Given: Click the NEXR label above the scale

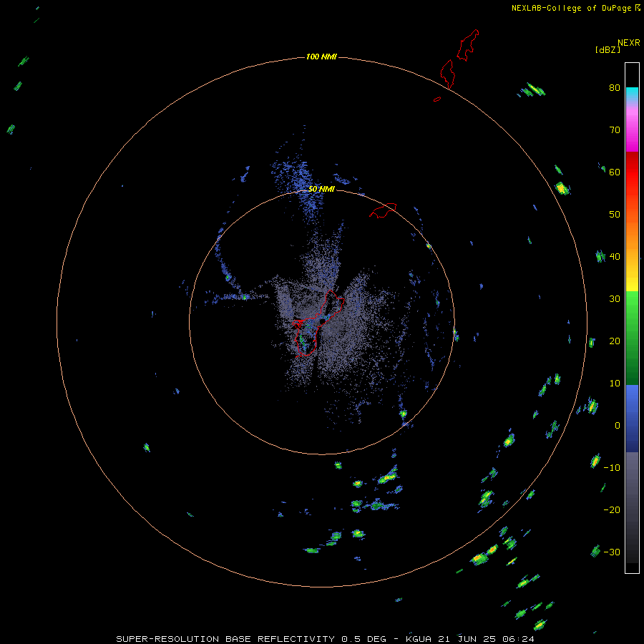Looking at the screenshot, I should tap(629, 43).
